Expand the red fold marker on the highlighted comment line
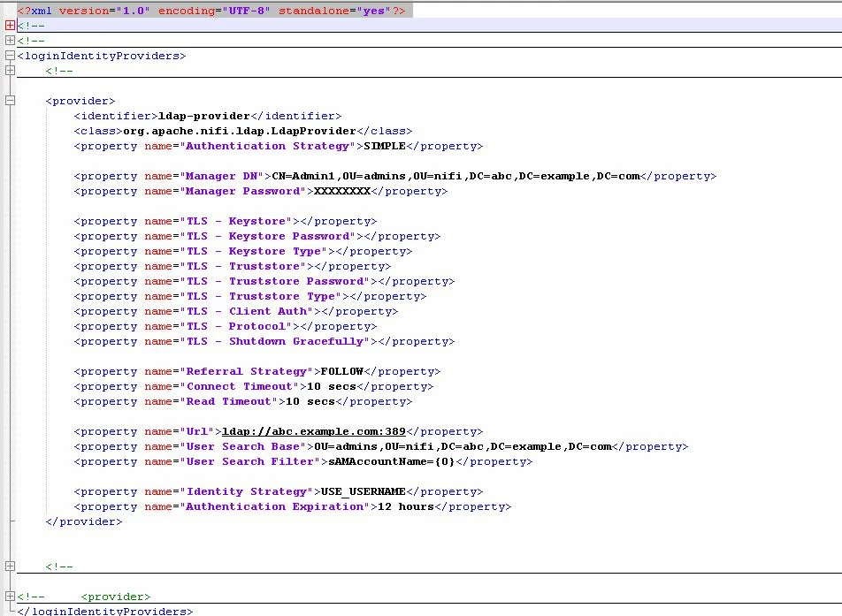The width and height of the screenshot is (842, 616). pyautogui.click(x=10, y=26)
